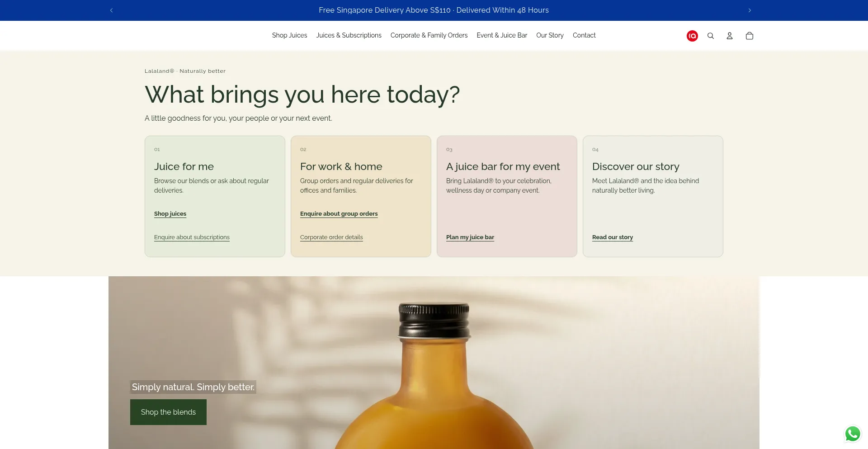Screen dimensions: 868x449
Task: Click the Shop the blends button
Action: pos(168,412)
